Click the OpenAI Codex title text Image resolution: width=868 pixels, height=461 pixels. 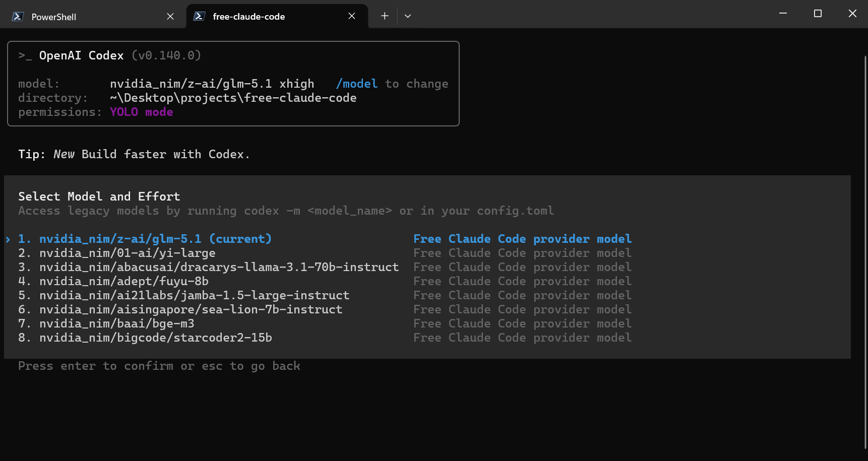(x=81, y=55)
